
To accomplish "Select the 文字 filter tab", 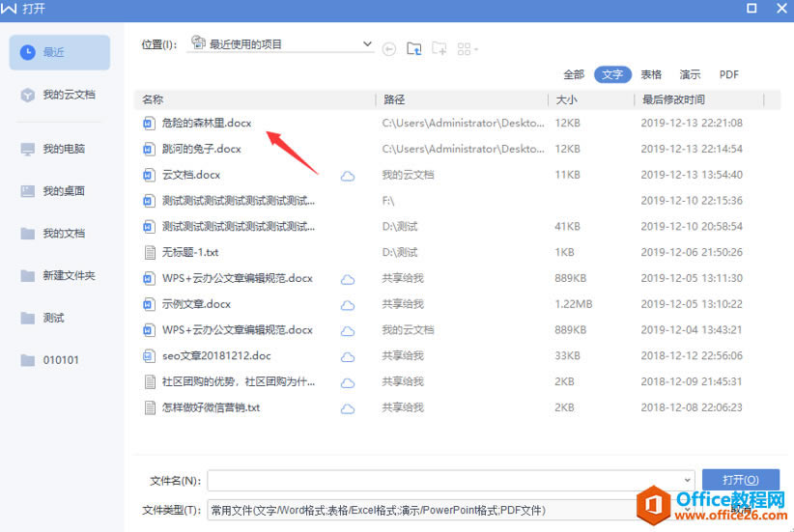I will [x=612, y=74].
